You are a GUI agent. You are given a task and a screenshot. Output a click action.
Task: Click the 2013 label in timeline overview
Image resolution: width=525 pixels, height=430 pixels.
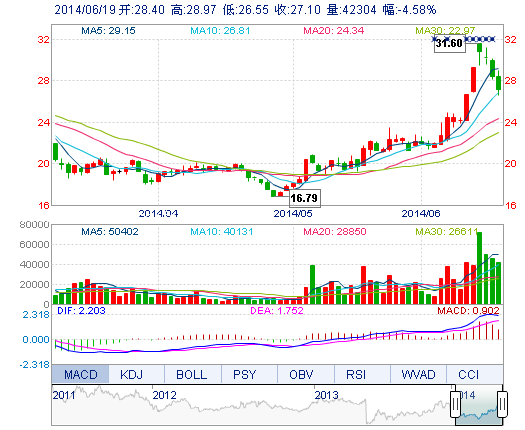click(326, 395)
